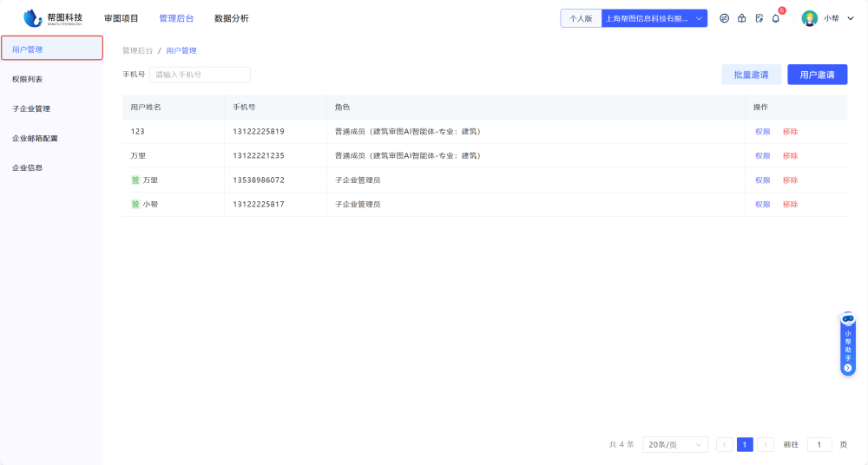Open the 小帮助手 robot assistant
Image resolution: width=868 pixels, height=465 pixels.
(848, 344)
